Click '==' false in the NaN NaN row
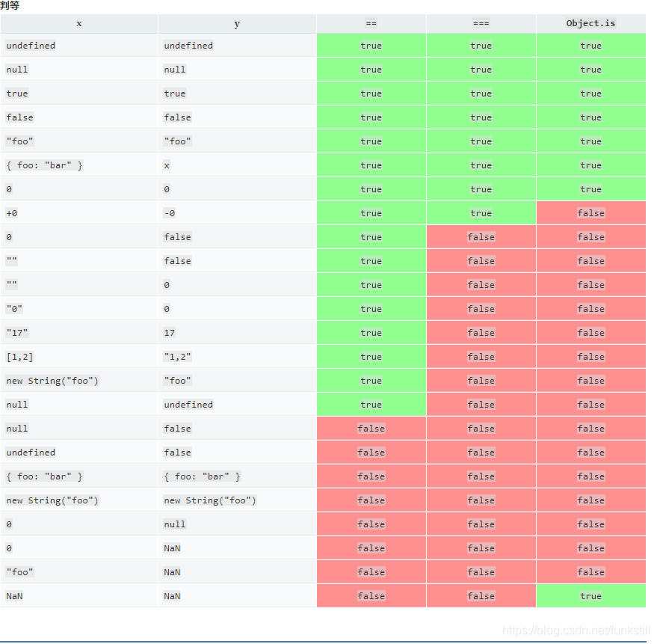Screen dimensions: 657x644 (x=371, y=596)
